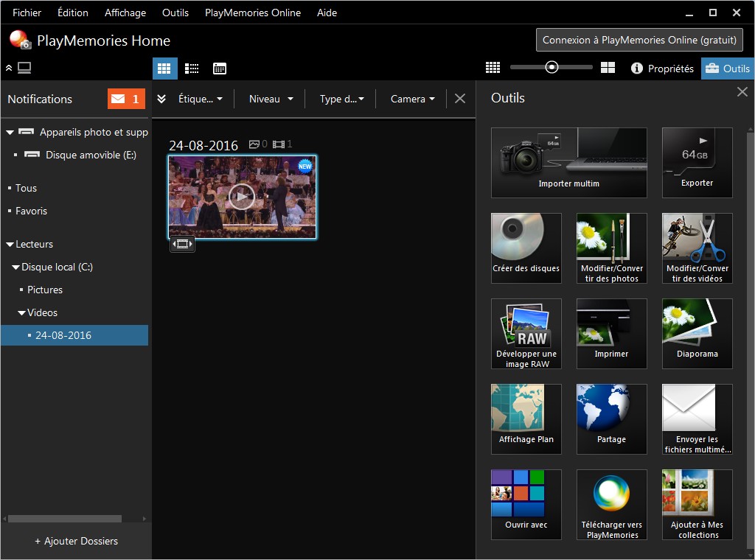Click the thumbnail size slider handle
Viewport: 755px width, 560px height.
[552, 67]
